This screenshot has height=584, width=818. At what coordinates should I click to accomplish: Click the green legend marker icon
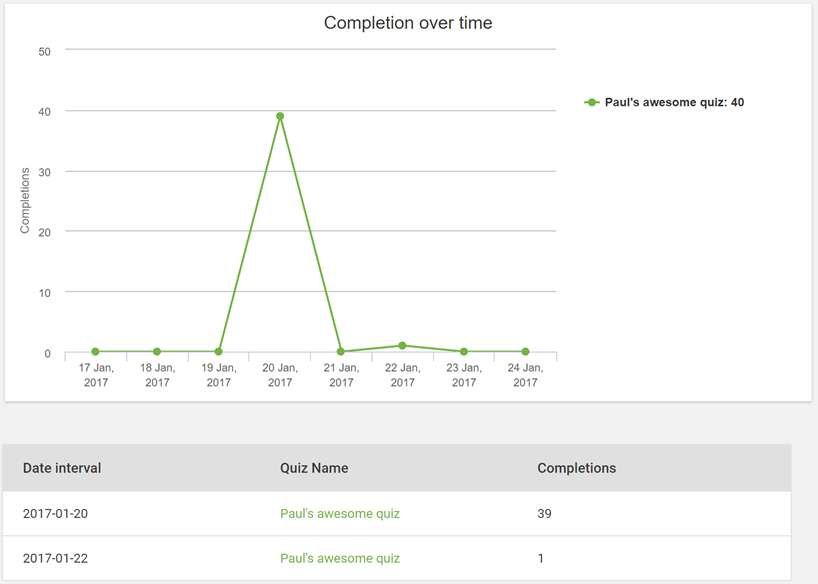coord(592,102)
